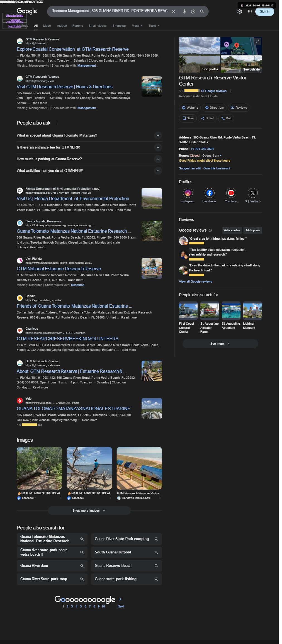Image resolution: width=282 pixels, height=644 pixels.
Task: Clear the search box with the X icon
Action: click(173, 11)
